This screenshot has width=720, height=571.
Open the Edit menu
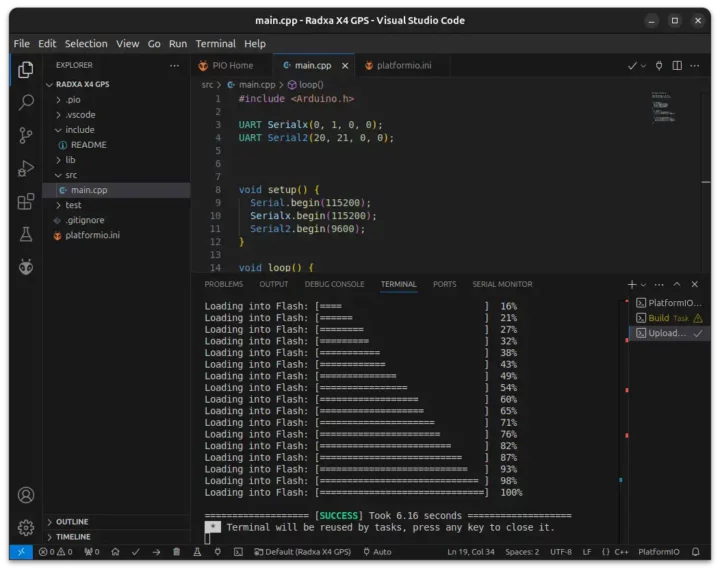coord(47,44)
